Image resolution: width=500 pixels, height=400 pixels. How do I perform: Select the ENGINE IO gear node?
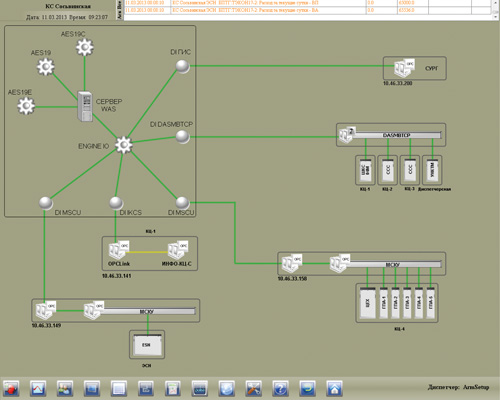124,145
